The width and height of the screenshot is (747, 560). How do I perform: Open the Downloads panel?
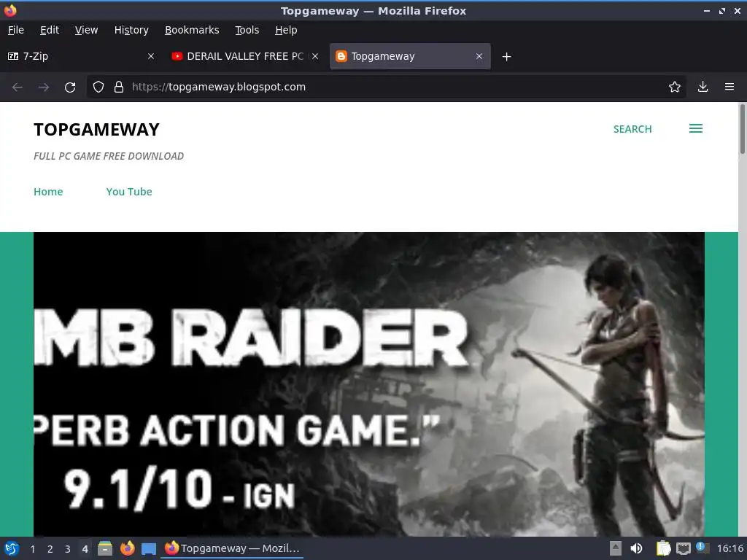[x=703, y=87]
